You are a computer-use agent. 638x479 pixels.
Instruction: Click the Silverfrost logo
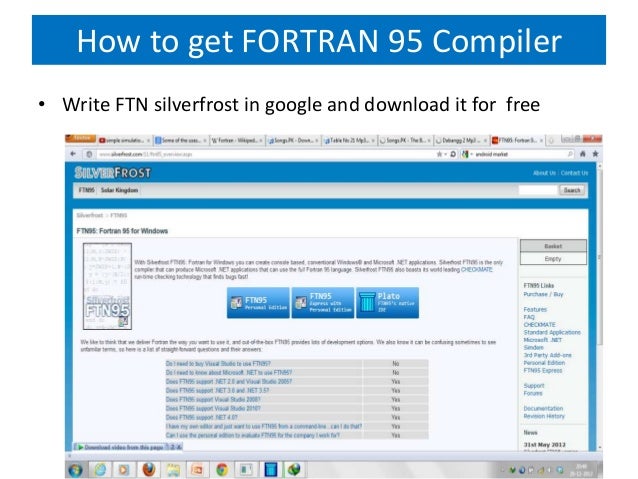click(x=113, y=173)
